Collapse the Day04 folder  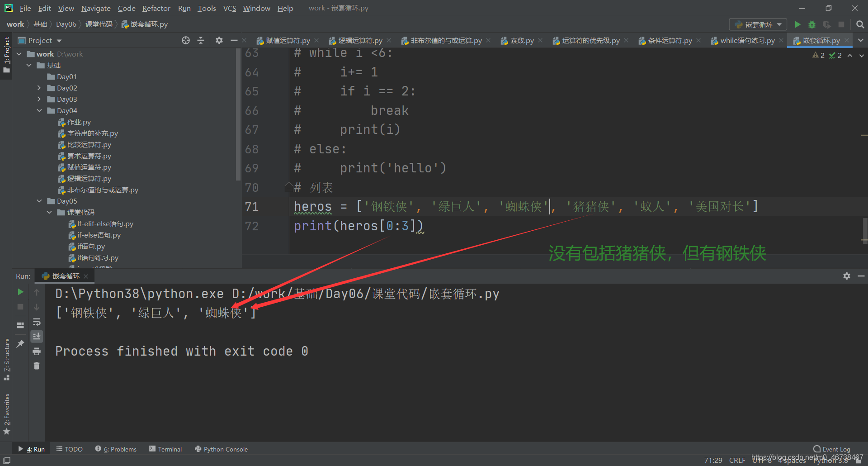[39, 110]
